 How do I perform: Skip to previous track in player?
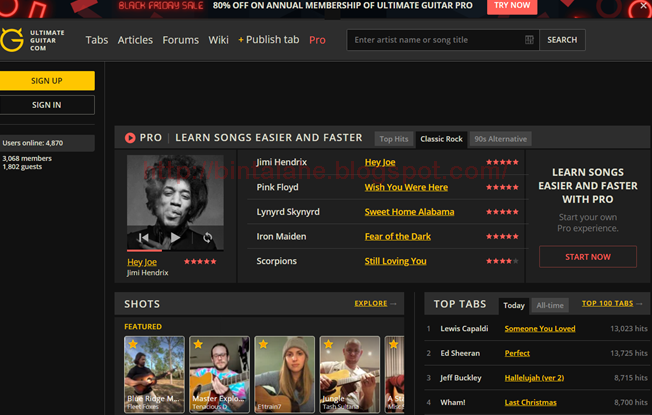(143, 237)
